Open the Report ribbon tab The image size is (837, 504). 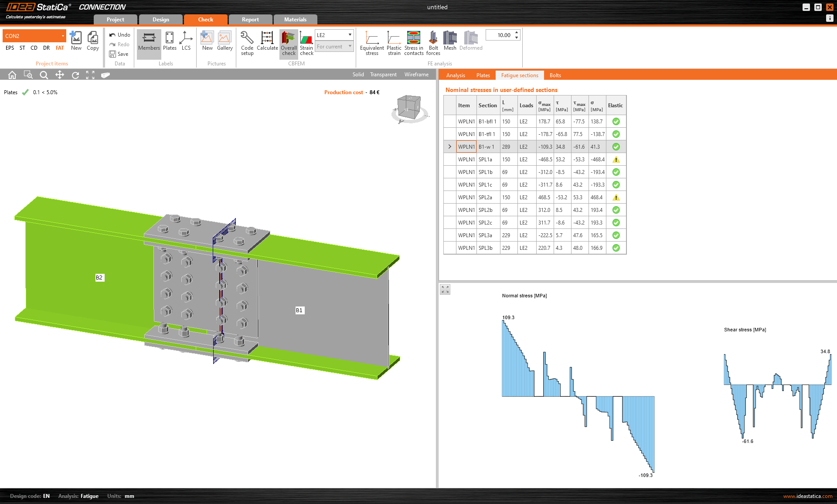coord(250,20)
